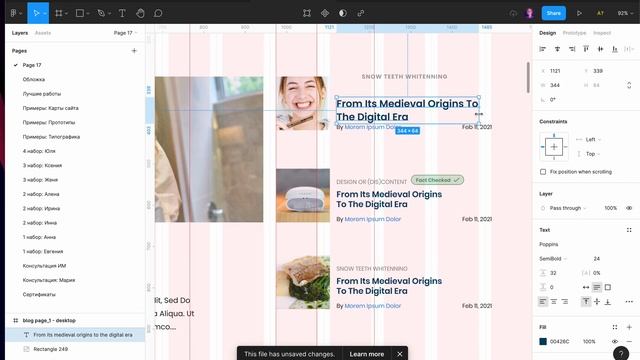Open vertical constraint Top dropdown

(593, 154)
